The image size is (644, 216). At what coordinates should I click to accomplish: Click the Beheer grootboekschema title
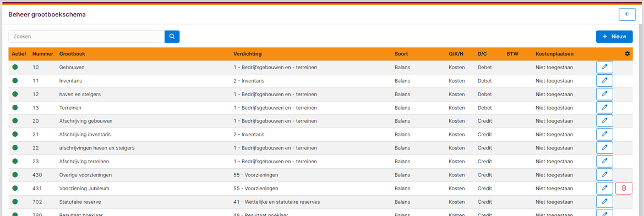coord(47,14)
